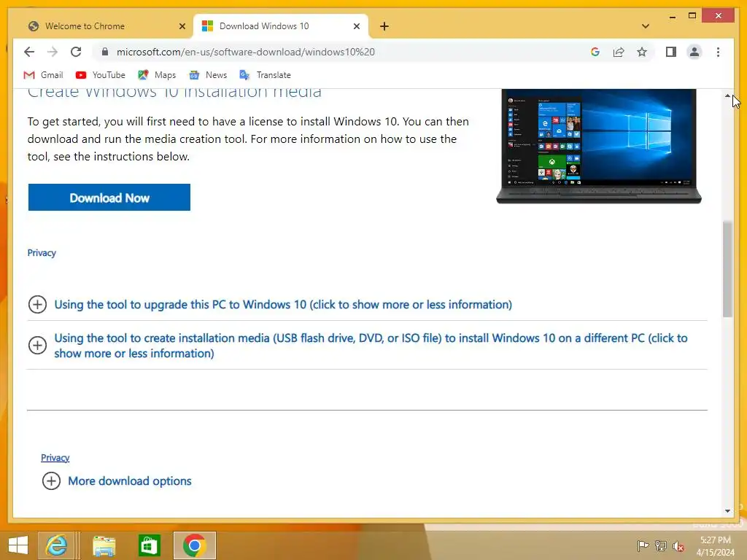The height and width of the screenshot is (560, 747).
Task: Click the muted volume tray icon
Action: click(678, 545)
